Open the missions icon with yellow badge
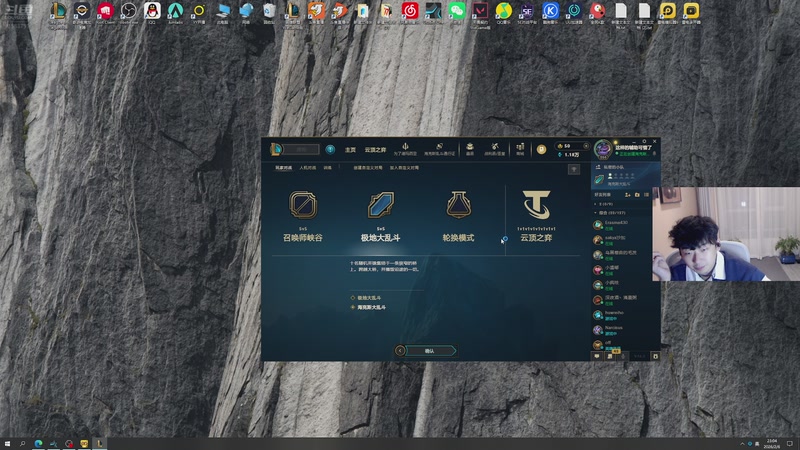800x450 pixels. pos(610,356)
